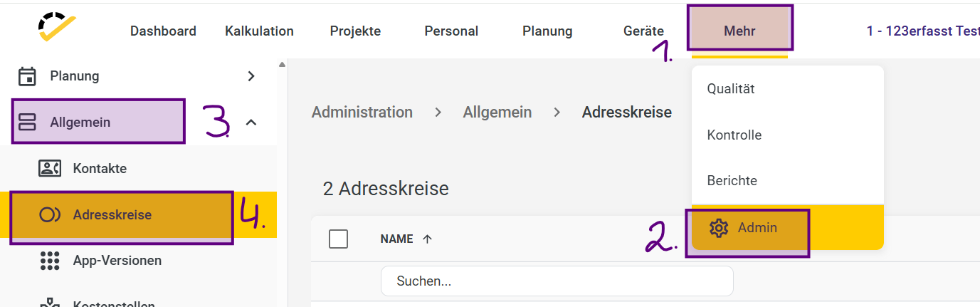
Task: Expand the Planung sidebar section chevron
Action: [x=251, y=76]
